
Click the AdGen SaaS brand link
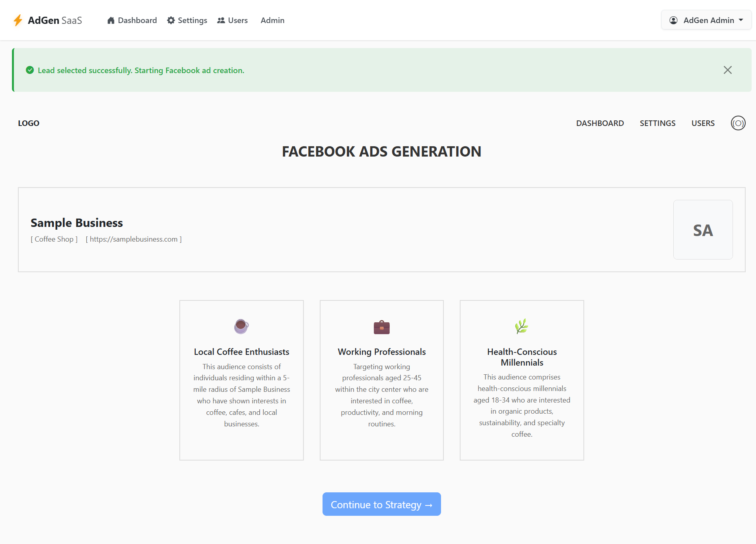(48, 20)
